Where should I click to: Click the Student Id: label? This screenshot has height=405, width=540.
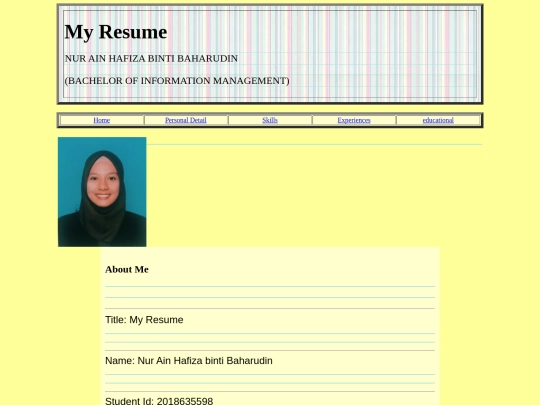tap(129, 401)
